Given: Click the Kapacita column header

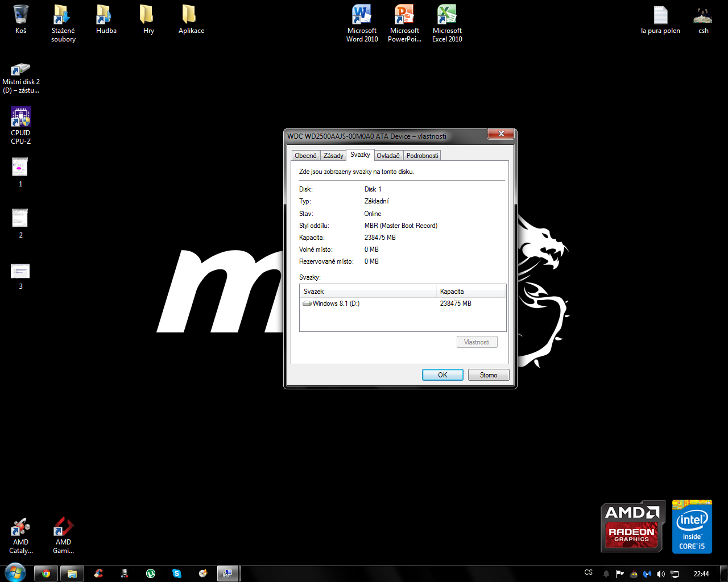Looking at the screenshot, I should point(471,292).
